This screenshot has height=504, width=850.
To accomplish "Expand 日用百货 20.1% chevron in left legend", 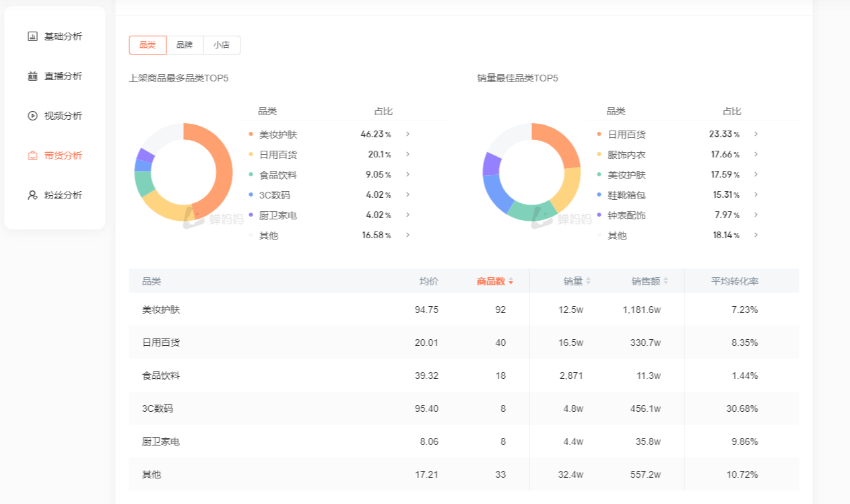I will pos(407,154).
